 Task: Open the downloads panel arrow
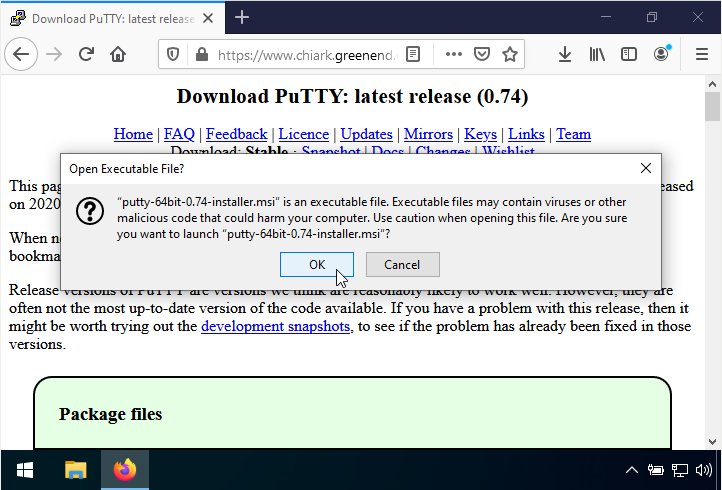click(x=565, y=54)
